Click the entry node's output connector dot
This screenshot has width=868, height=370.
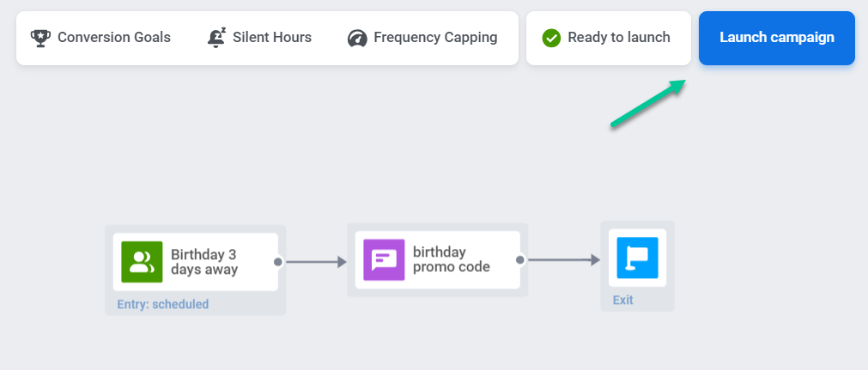(x=278, y=262)
